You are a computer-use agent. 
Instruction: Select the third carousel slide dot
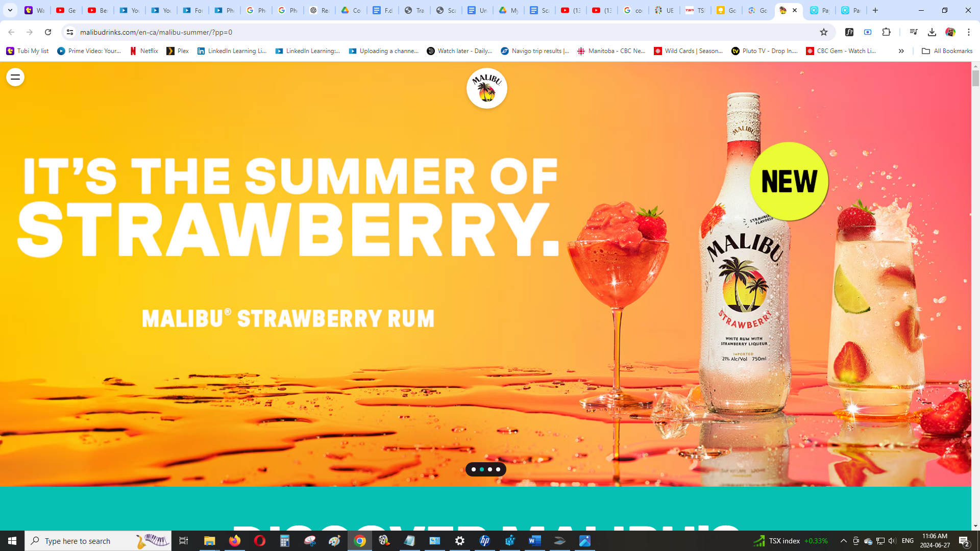[x=490, y=469]
